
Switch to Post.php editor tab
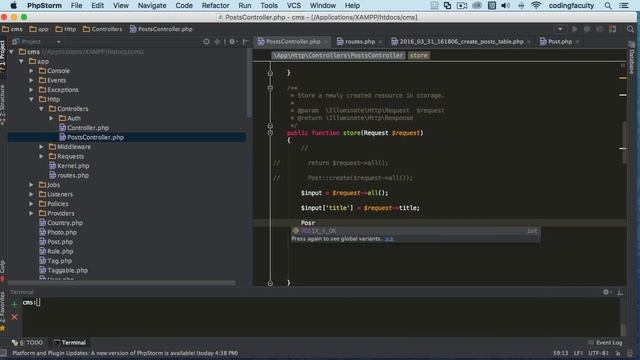[x=559, y=42]
